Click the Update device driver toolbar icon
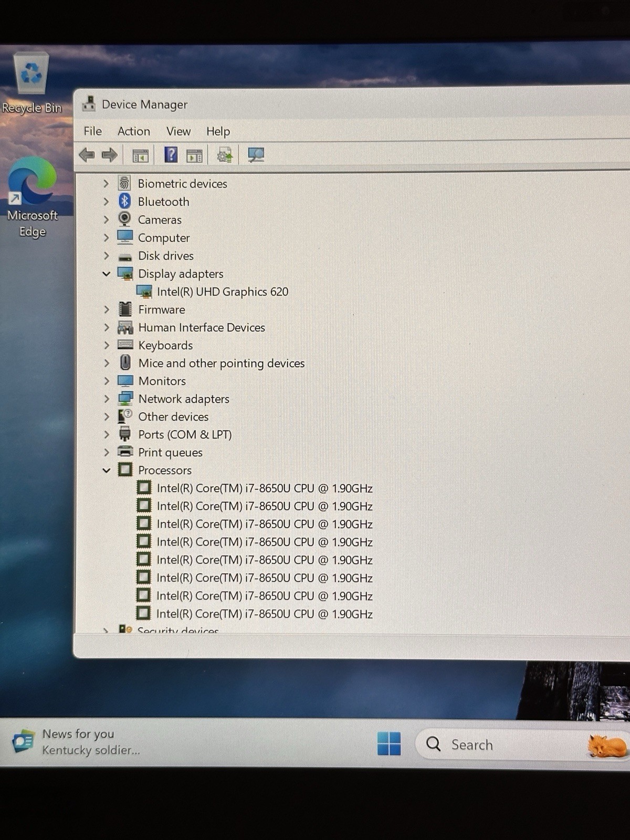 [225, 155]
